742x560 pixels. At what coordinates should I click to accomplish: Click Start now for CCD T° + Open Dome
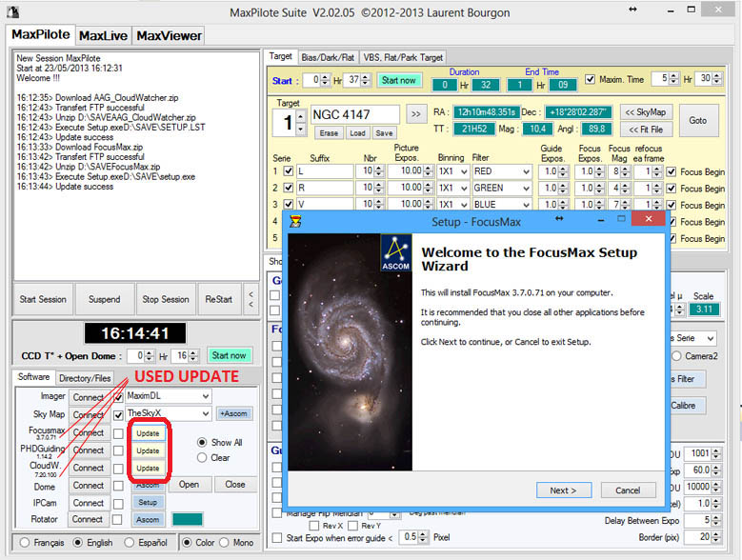(x=229, y=355)
